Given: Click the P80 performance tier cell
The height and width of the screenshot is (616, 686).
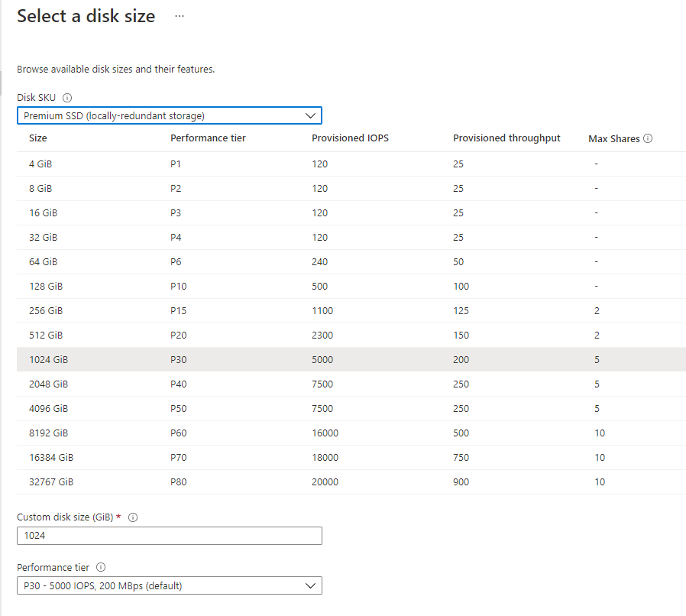Looking at the screenshot, I should 179,482.
